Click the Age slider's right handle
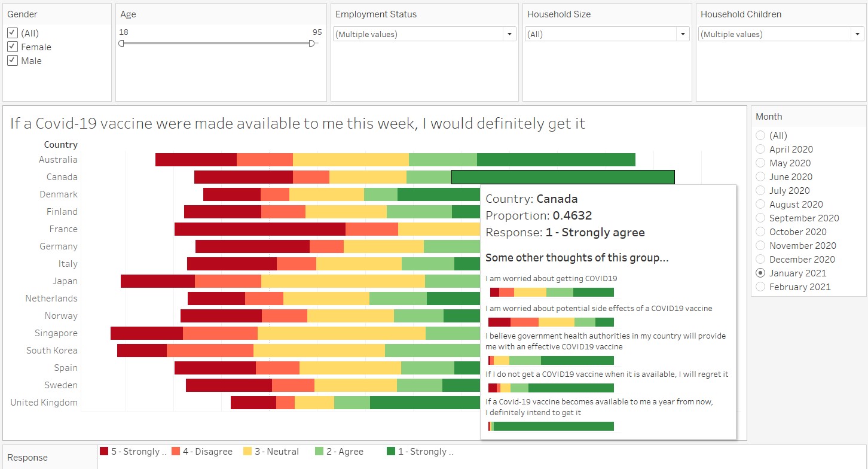 311,43
